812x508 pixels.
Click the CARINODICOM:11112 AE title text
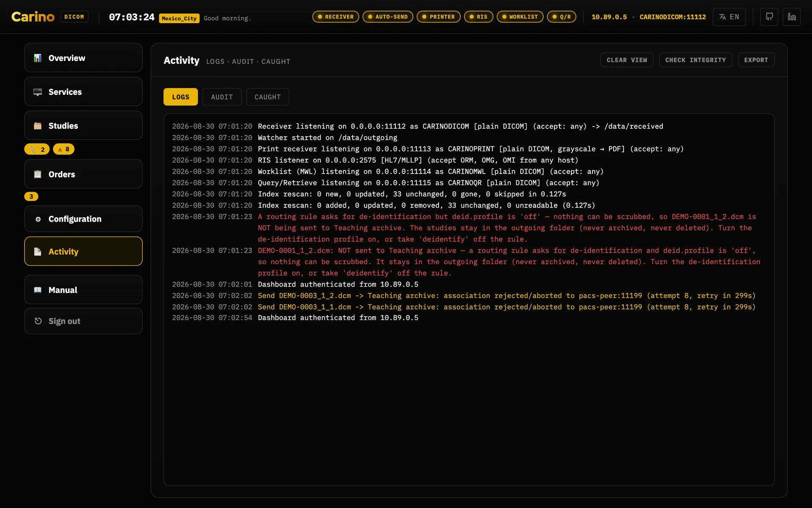[x=672, y=17]
